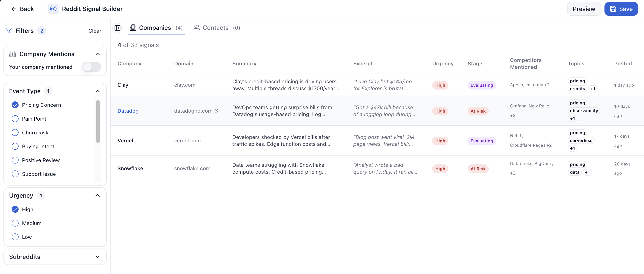Viewport: 644px width, 274px height.
Task: Uncheck the Pricing Concern event type
Action: pos(15,105)
